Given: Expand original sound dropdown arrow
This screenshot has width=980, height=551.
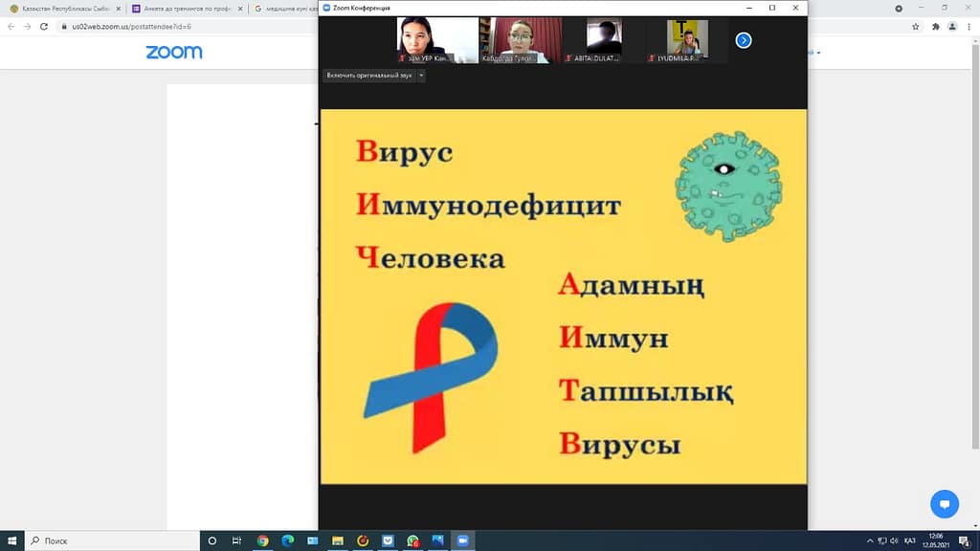Looking at the screenshot, I should click(421, 75).
